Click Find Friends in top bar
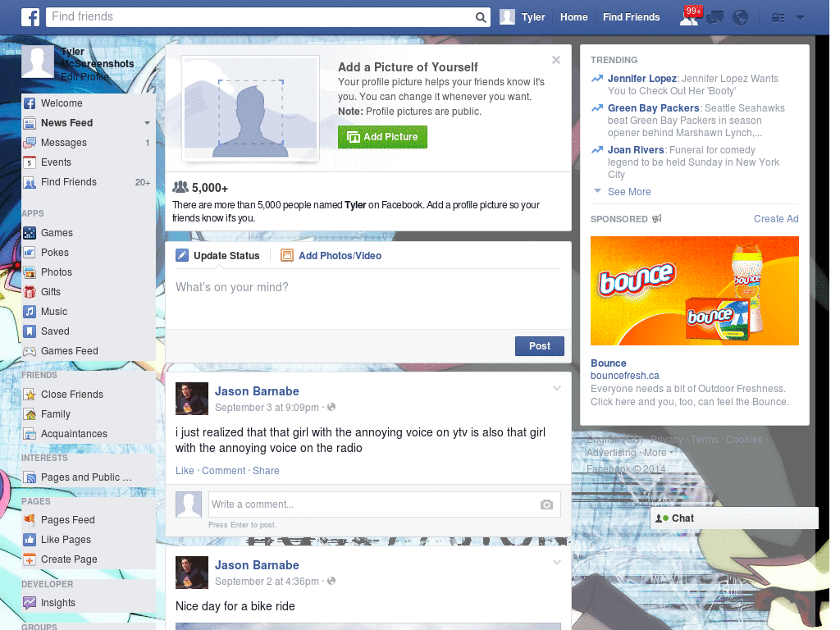 click(631, 17)
